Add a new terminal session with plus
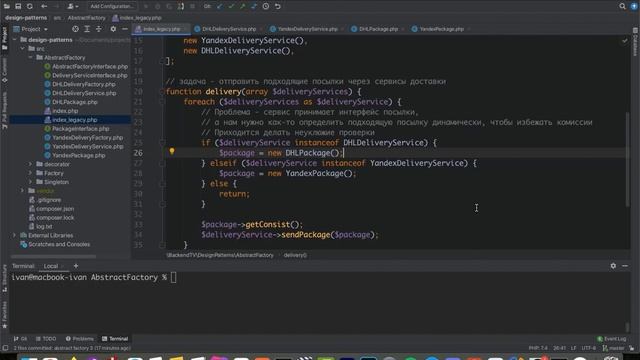Image resolution: width=640 pixels, height=360 pixels. (x=76, y=266)
